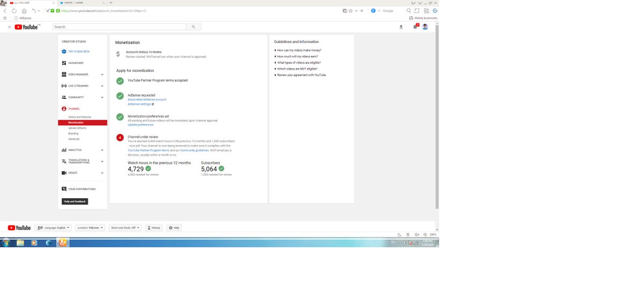Bookmark page with address bar star
Screen dimensions: 644x304
(350, 11)
